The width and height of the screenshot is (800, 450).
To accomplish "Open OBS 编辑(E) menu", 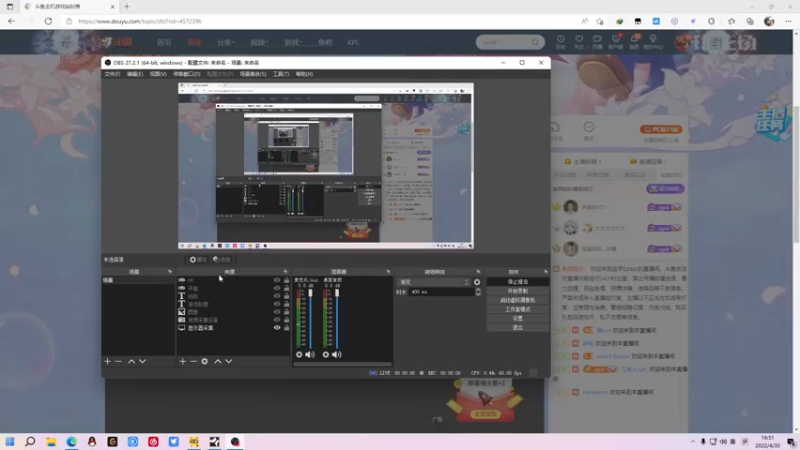I will pyautogui.click(x=135, y=74).
